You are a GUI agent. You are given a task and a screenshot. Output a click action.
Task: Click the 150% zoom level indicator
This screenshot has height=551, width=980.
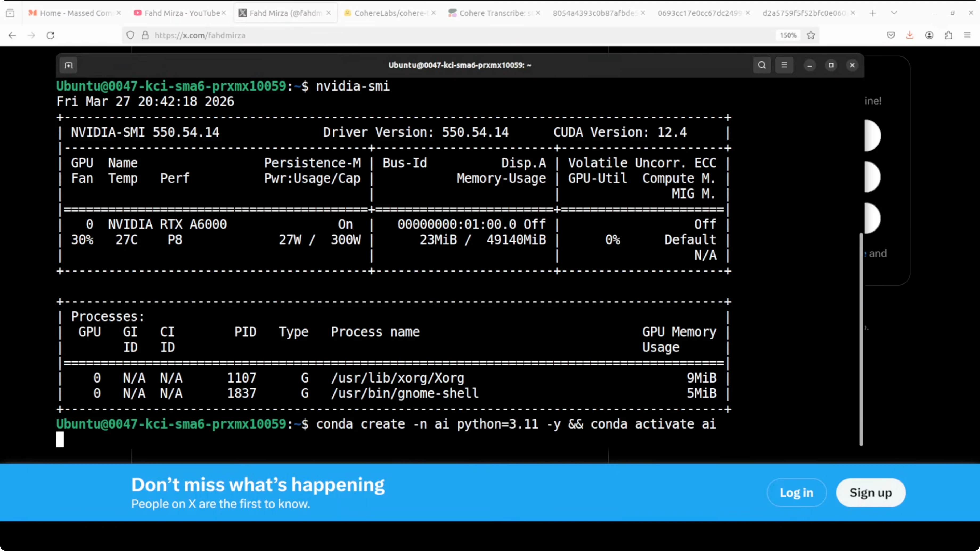(788, 35)
